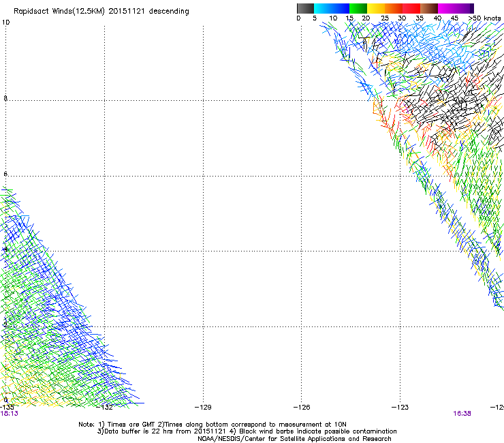The image size is (504, 443).
Task: Click the '>50 knots' legend label
Action: (484, 18)
